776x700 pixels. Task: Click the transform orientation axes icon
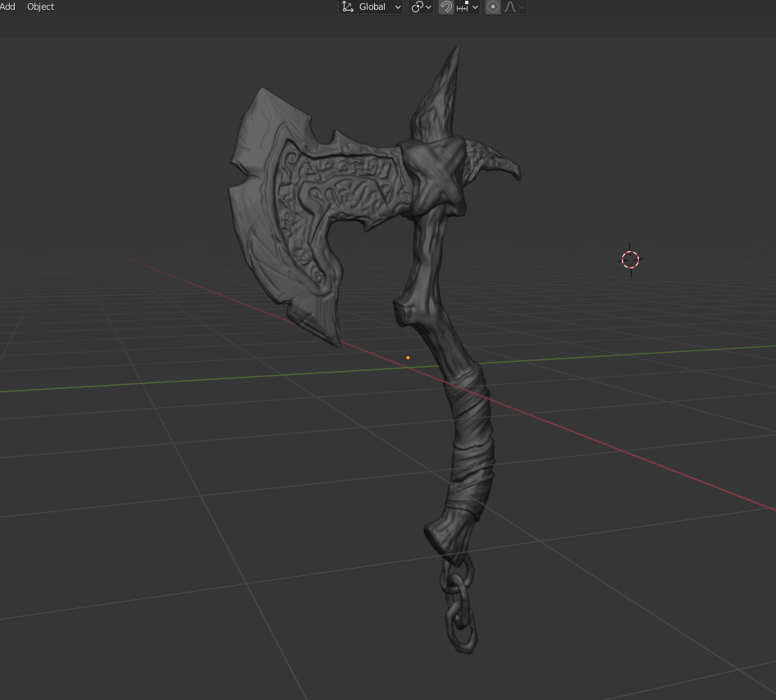point(347,7)
